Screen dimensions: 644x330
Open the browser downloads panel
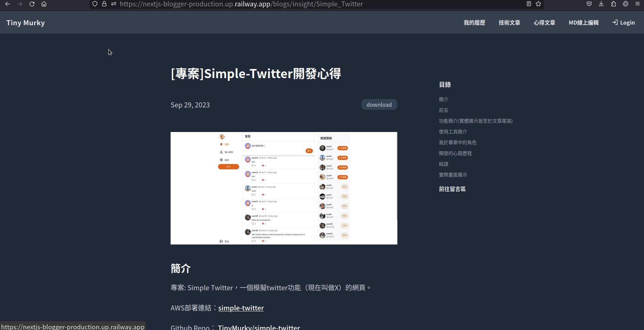601,4
